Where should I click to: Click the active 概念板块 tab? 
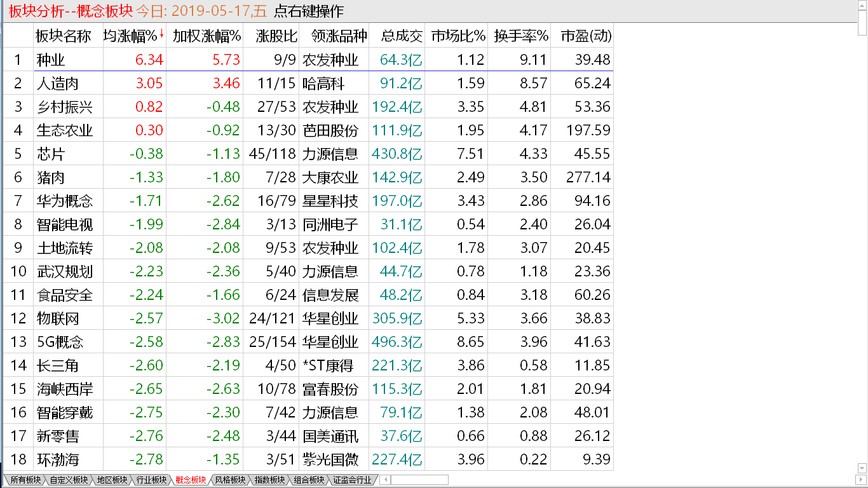[190, 480]
